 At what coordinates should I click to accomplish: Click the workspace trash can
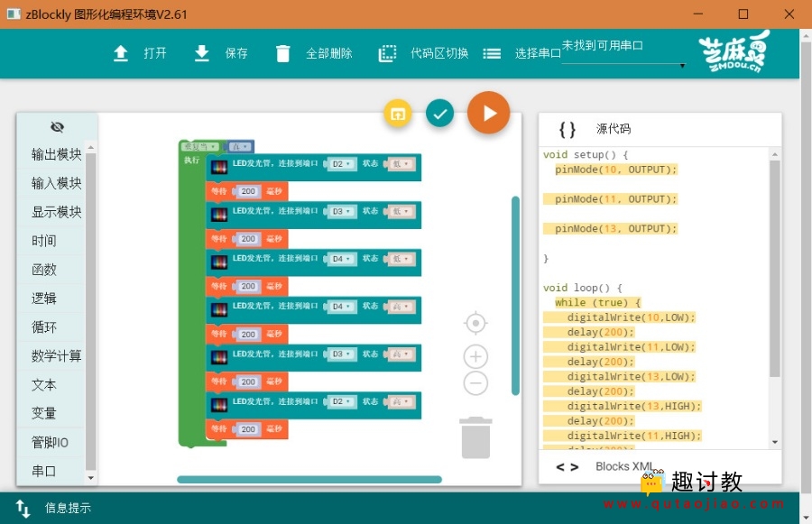click(475, 437)
